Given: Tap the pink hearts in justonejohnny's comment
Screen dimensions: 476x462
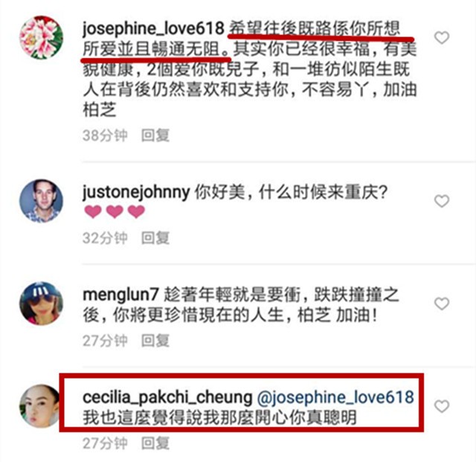Looking at the screenshot, I should (115, 212).
